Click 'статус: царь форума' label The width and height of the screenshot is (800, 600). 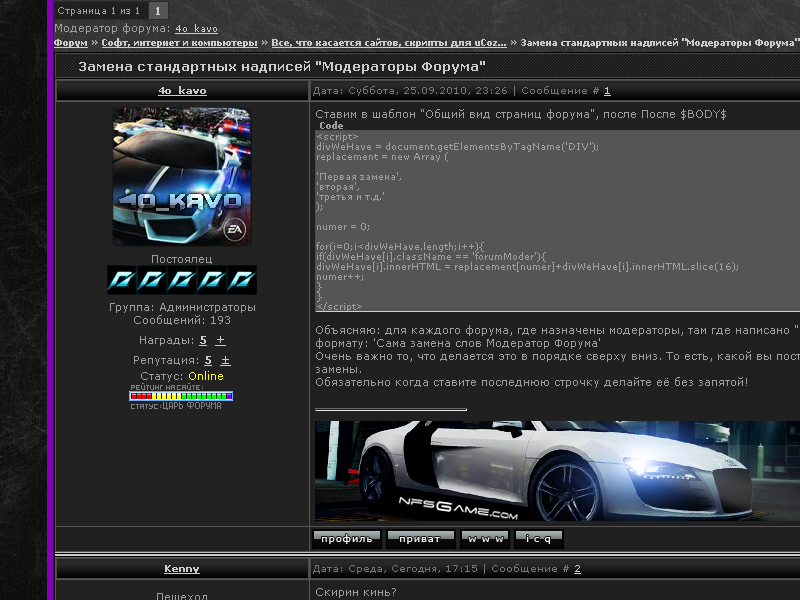[x=176, y=406]
